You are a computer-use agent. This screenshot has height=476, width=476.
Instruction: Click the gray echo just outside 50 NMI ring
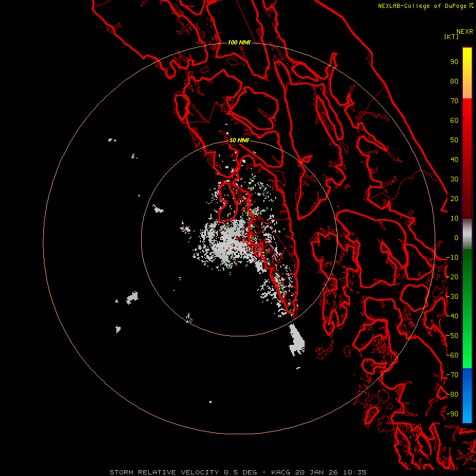(x=297, y=341)
